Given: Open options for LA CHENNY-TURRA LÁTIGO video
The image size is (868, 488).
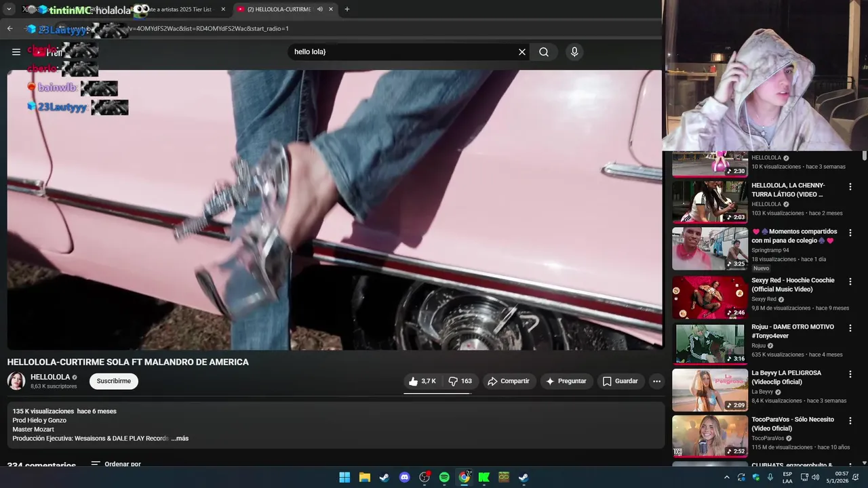Looking at the screenshot, I should 850,186.
